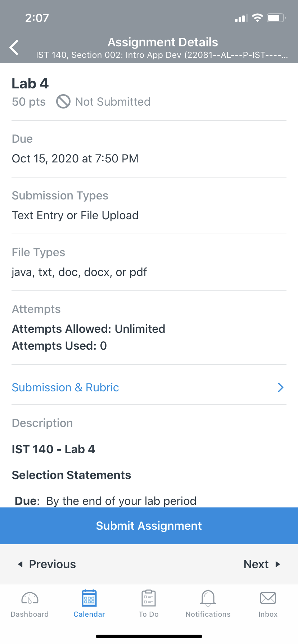298x644 pixels.
Task: Open the To Do clipboard icon
Action: [148, 598]
